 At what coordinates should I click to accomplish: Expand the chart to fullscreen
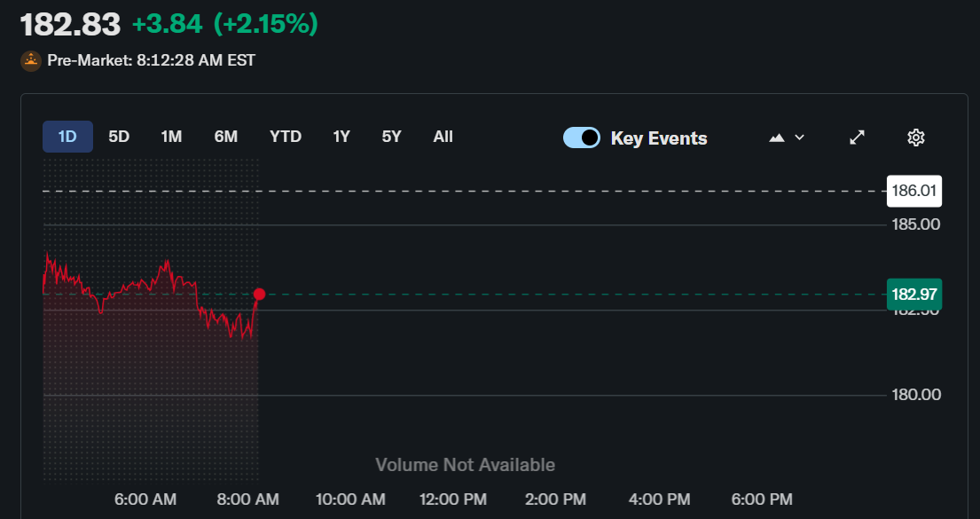coord(857,138)
